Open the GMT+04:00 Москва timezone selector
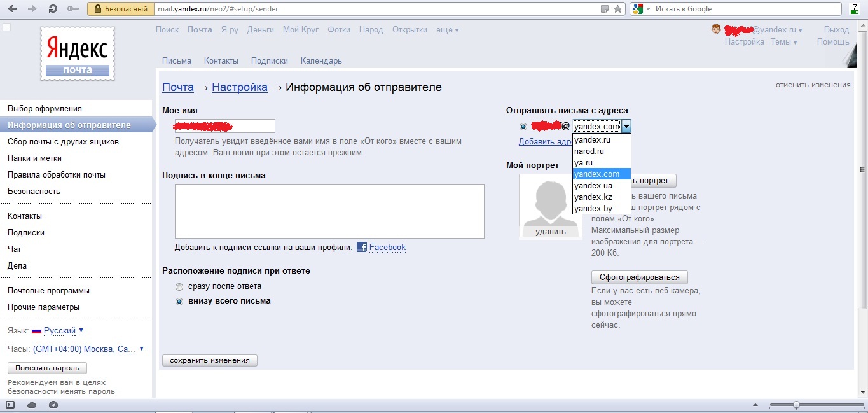Viewport: 868px width, 413px height. pyautogui.click(x=88, y=349)
